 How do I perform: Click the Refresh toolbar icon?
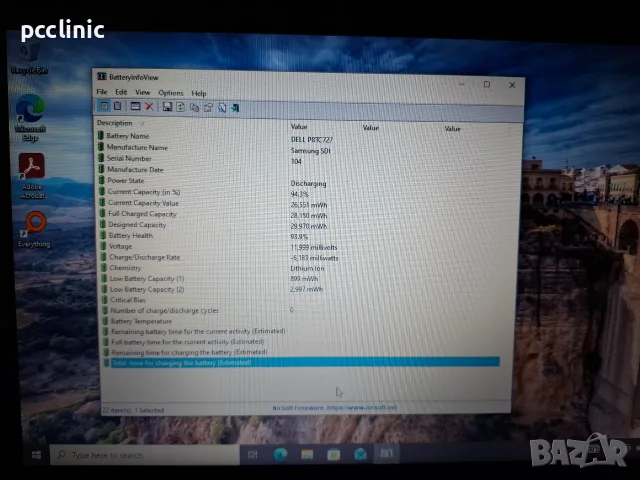pyautogui.click(x=180, y=107)
